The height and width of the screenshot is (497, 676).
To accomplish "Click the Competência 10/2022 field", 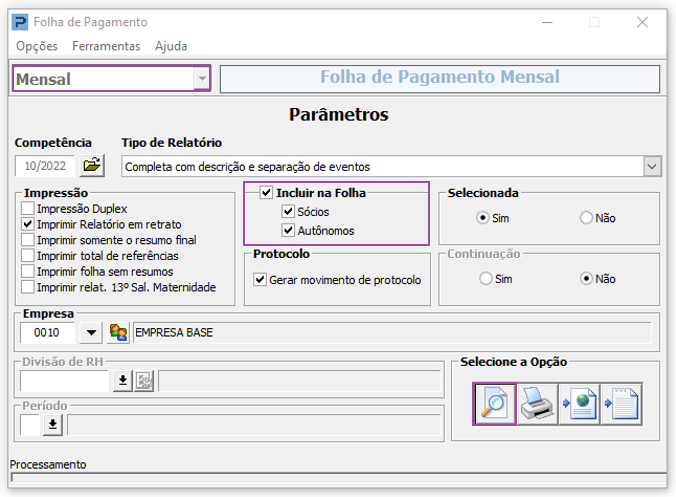I will (x=45, y=166).
